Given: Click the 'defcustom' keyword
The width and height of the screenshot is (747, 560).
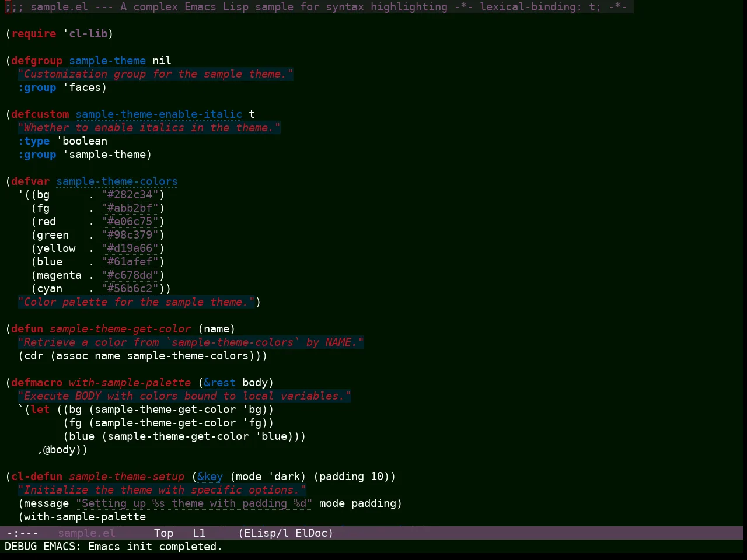Looking at the screenshot, I should (40, 114).
